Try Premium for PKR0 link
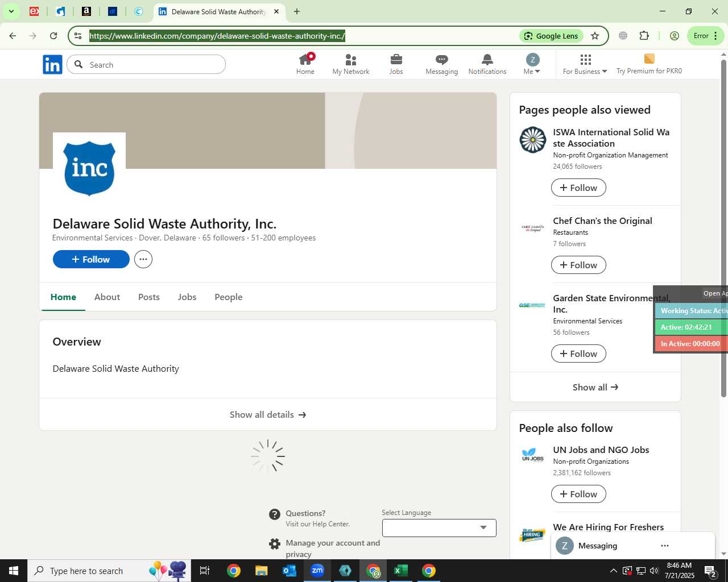728x582 pixels. coord(649,64)
